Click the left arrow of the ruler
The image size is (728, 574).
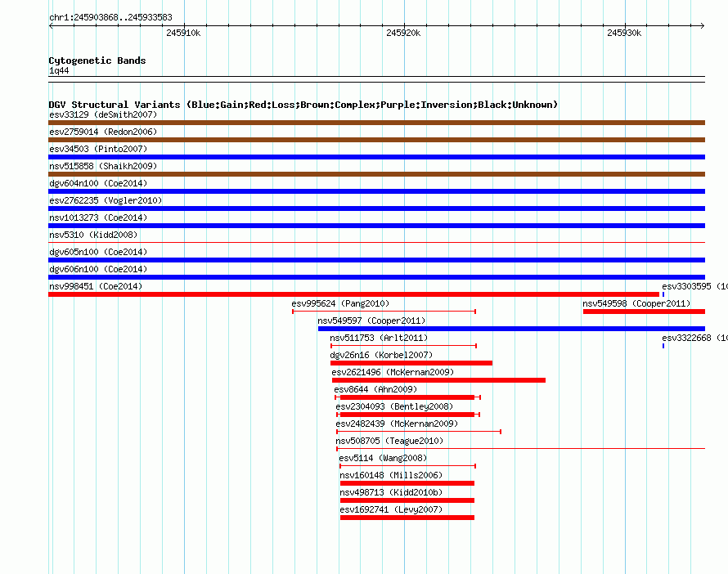pyautogui.click(x=51, y=26)
